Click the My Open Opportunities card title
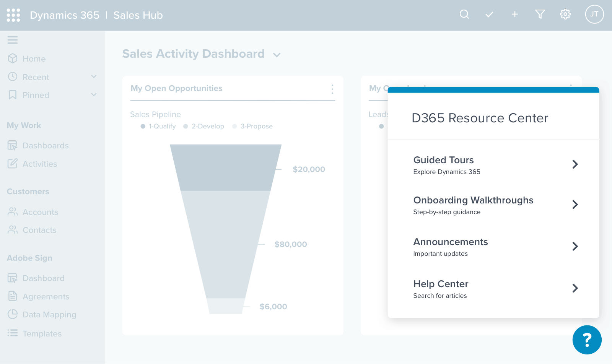Screen dimensions: 612x364 point(176,88)
